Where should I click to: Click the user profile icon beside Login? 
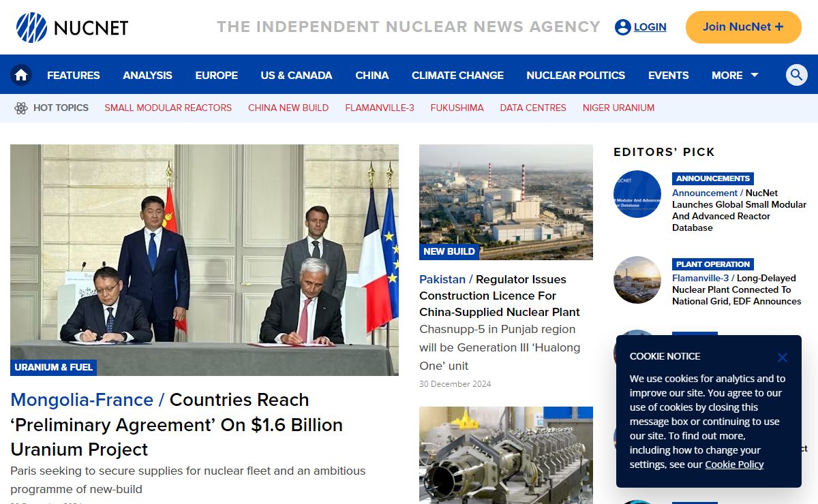(x=622, y=27)
